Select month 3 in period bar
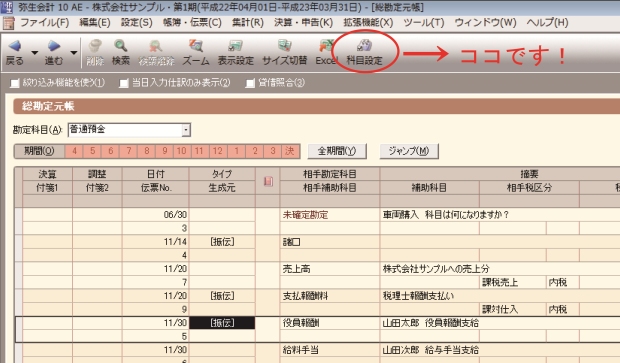Image resolution: width=620 pixels, height=363 pixels. (273, 151)
